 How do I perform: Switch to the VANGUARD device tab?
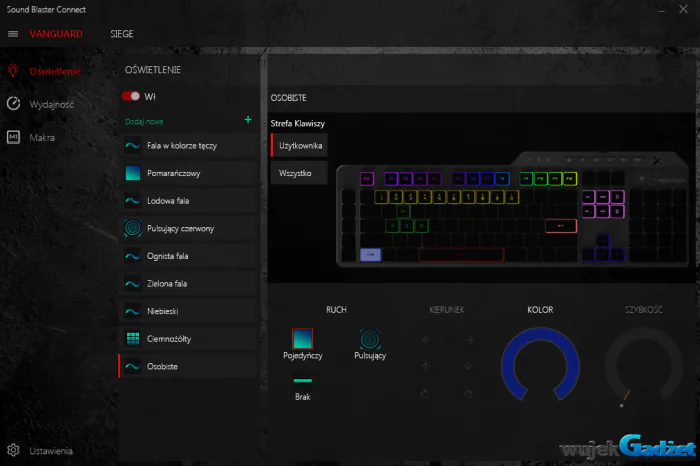point(56,34)
